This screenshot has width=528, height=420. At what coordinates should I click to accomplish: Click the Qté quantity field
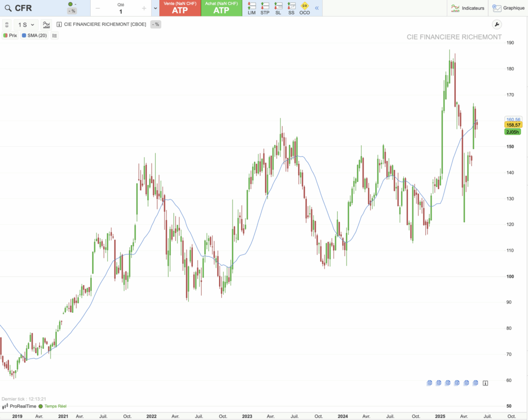pyautogui.click(x=121, y=9)
